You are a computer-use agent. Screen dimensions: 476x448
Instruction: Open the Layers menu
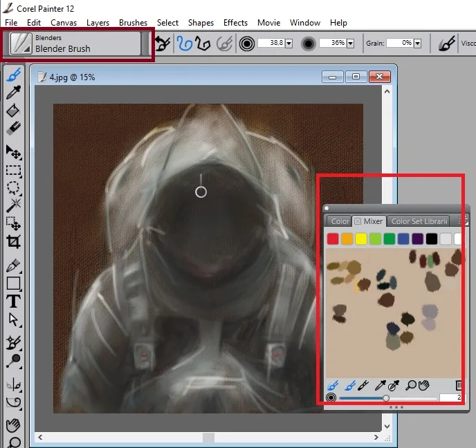pos(98,23)
